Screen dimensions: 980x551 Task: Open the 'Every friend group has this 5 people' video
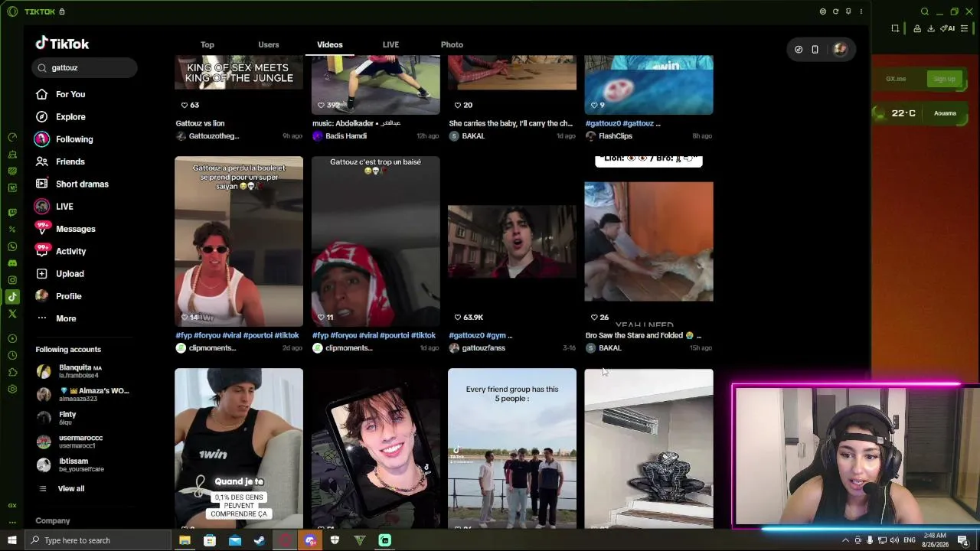click(512, 448)
